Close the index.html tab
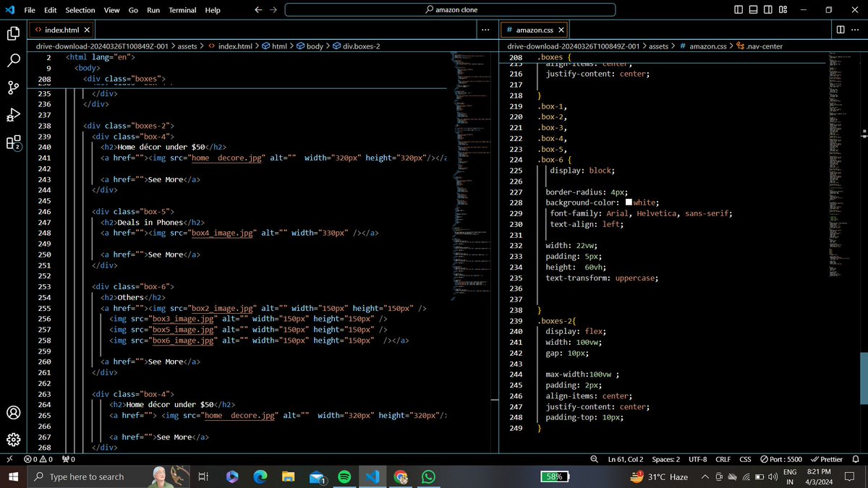 click(87, 30)
